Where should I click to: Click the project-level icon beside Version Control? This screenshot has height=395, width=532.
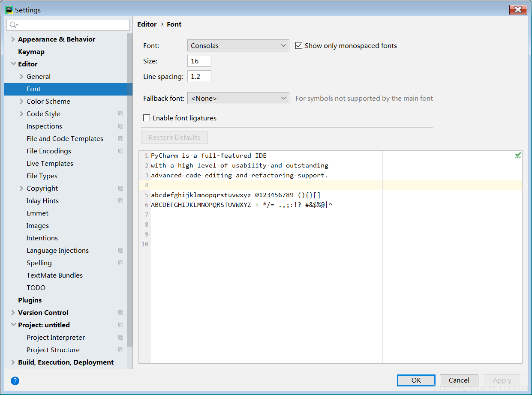point(120,313)
